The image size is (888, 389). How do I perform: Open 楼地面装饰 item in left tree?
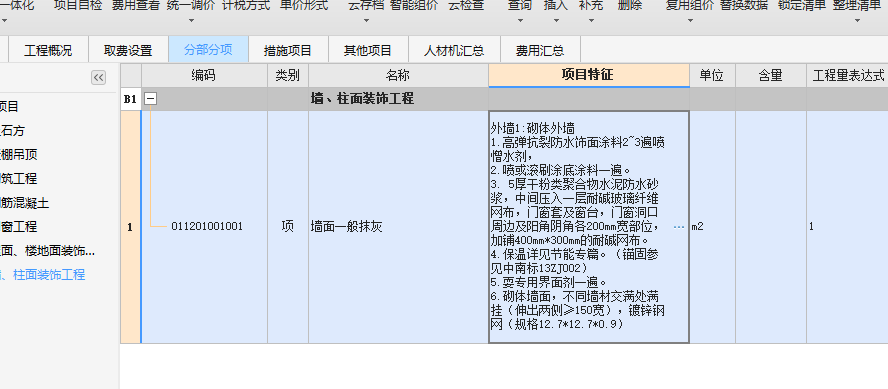48,251
